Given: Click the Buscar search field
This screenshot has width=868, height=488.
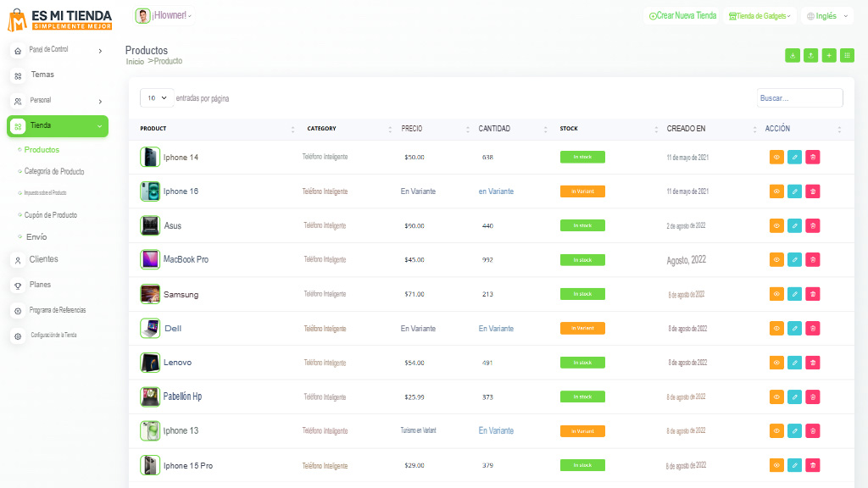Looking at the screenshot, I should (799, 98).
